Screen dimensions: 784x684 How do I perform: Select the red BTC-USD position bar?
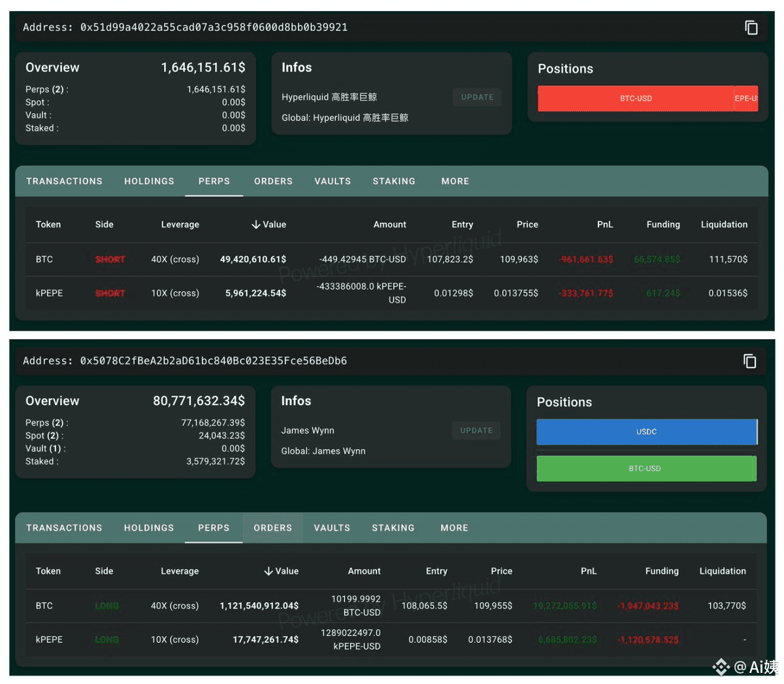click(636, 99)
